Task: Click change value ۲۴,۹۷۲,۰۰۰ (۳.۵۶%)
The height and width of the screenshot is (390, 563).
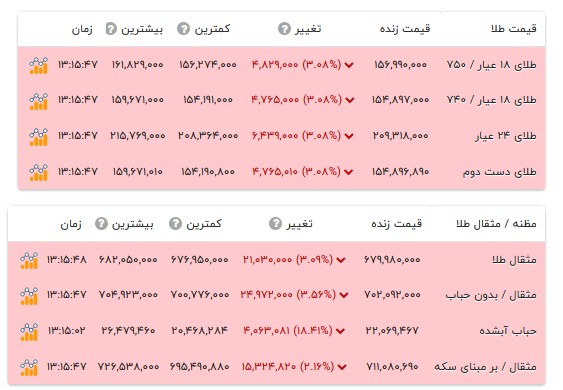Action: coord(288,295)
